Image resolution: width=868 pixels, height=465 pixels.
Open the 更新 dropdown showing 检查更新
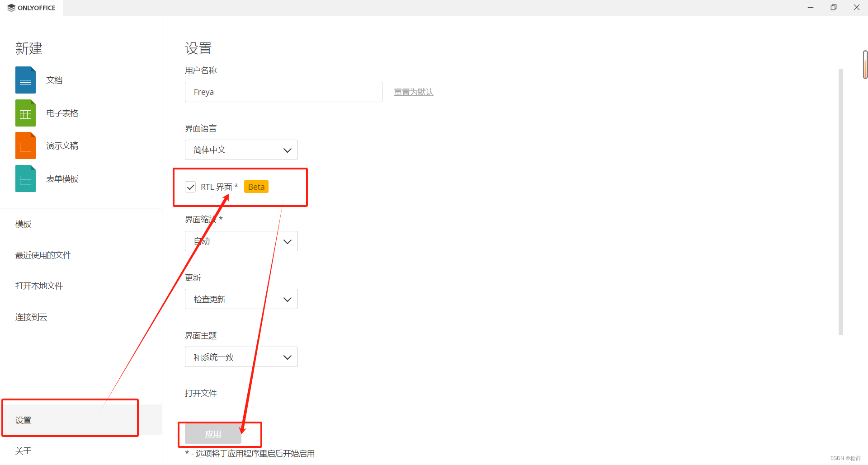point(241,299)
